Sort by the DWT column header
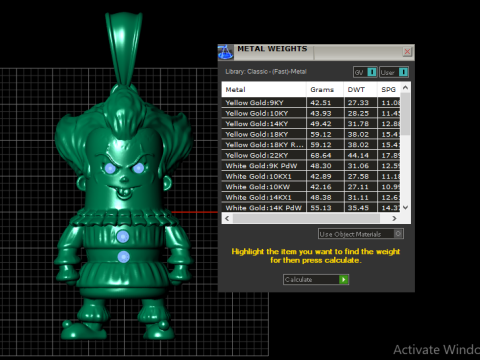This screenshot has height=360, width=480. [360, 89]
